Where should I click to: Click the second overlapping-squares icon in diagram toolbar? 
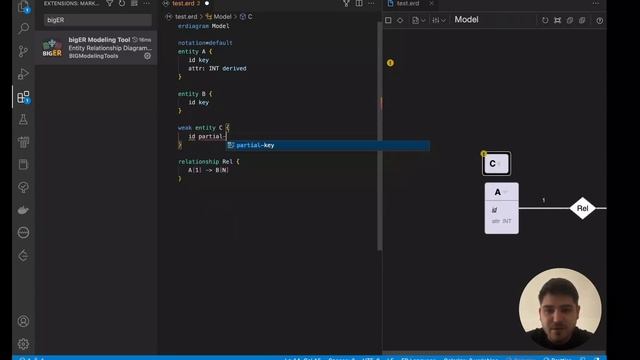[582, 20]
